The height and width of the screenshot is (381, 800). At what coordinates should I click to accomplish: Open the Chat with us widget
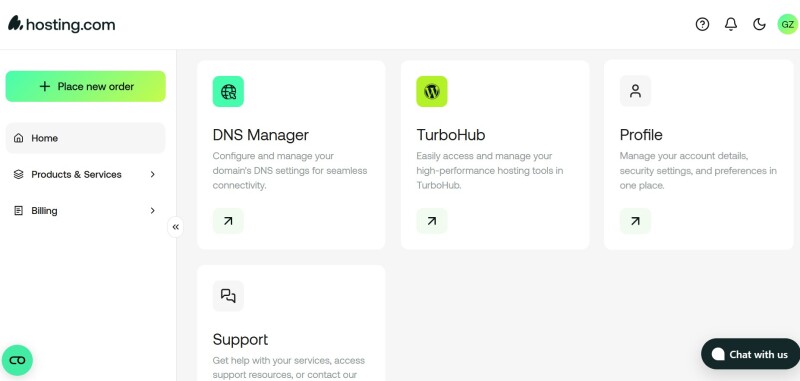pyautogui.click(x=751, y=354)
